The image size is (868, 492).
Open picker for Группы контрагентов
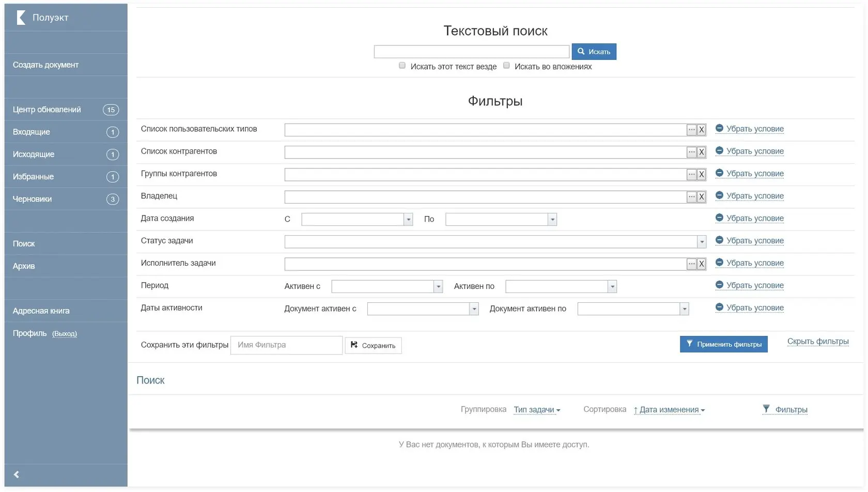pos(691,175)
